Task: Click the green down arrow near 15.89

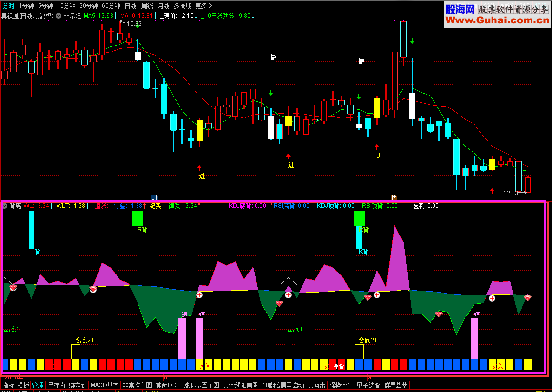Action: click(138, 26)
